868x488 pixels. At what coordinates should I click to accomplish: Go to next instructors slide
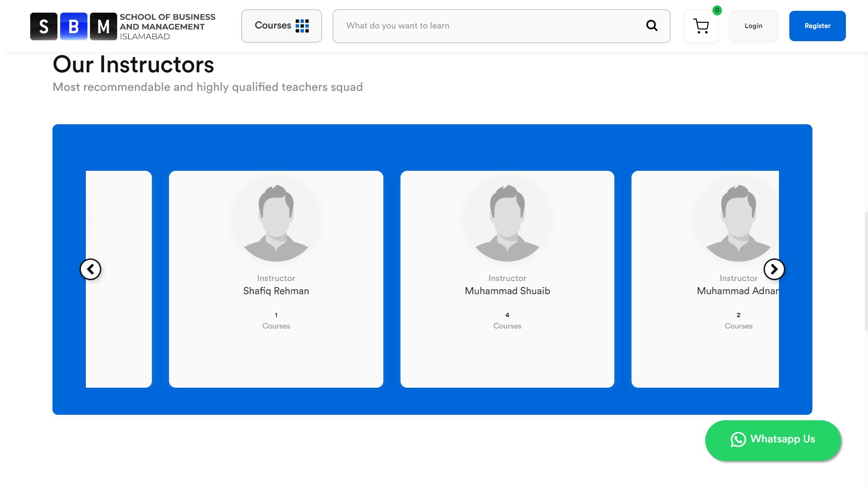click(774, 269)
